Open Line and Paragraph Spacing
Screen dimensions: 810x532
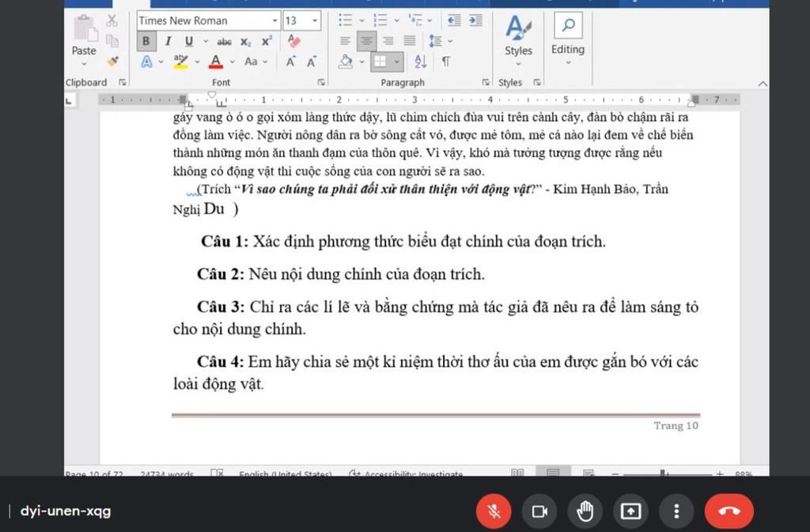coord(436,41)
